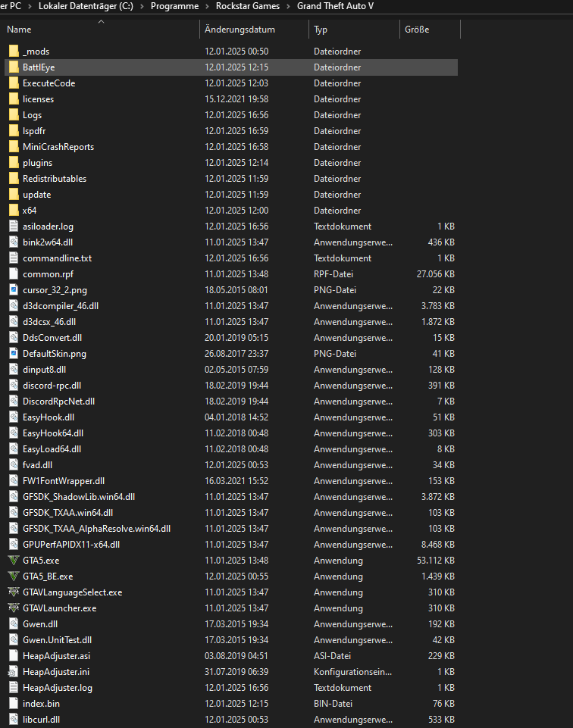Select the Redistributables folder name
Viewport: 573px width, 728px height.
click(x=55, y=179)
